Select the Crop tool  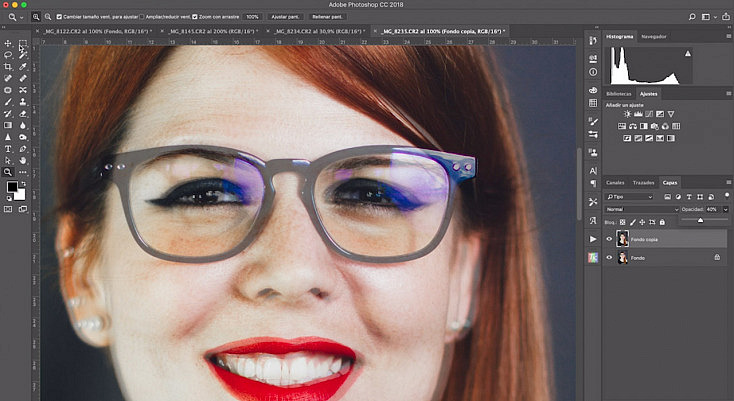(x=8, y=67)
